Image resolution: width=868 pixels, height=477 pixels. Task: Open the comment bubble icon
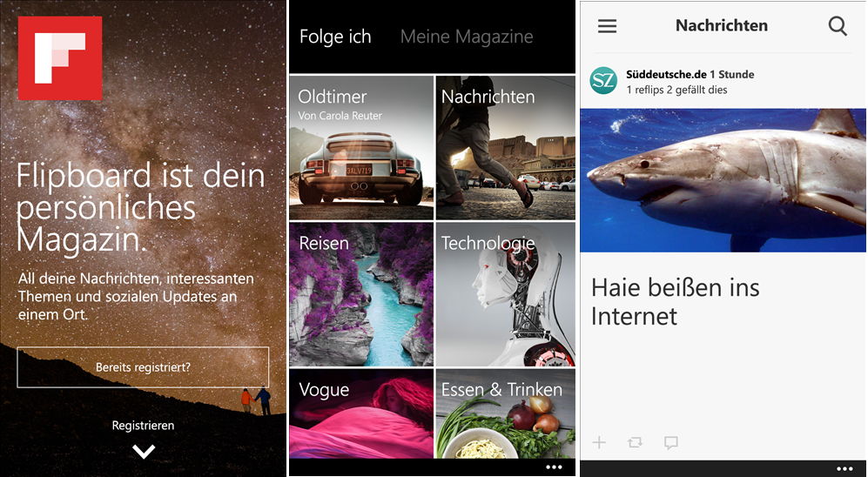pyautogui.click(x=671, y=443)
